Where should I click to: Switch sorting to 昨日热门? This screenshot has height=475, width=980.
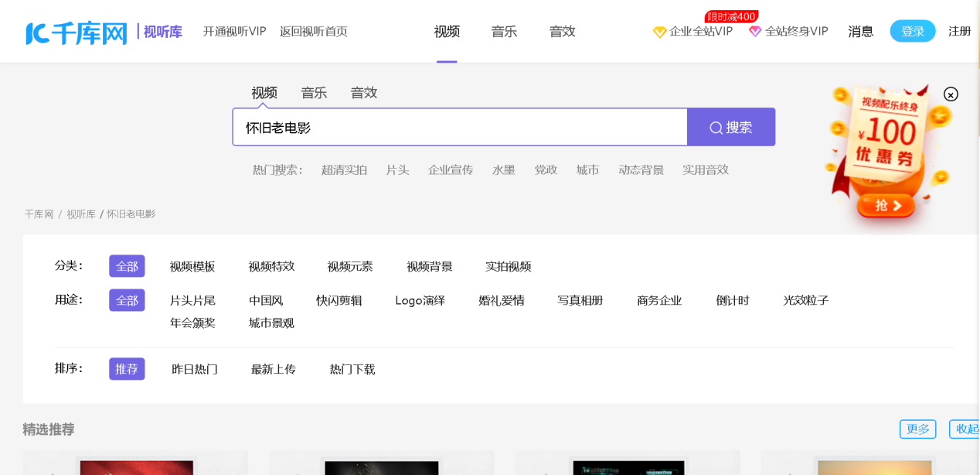click(195, 369)
